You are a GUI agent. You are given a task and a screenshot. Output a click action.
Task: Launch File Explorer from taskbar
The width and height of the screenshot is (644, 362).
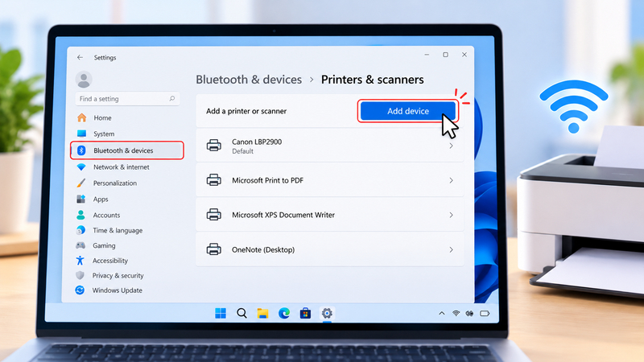263,314
